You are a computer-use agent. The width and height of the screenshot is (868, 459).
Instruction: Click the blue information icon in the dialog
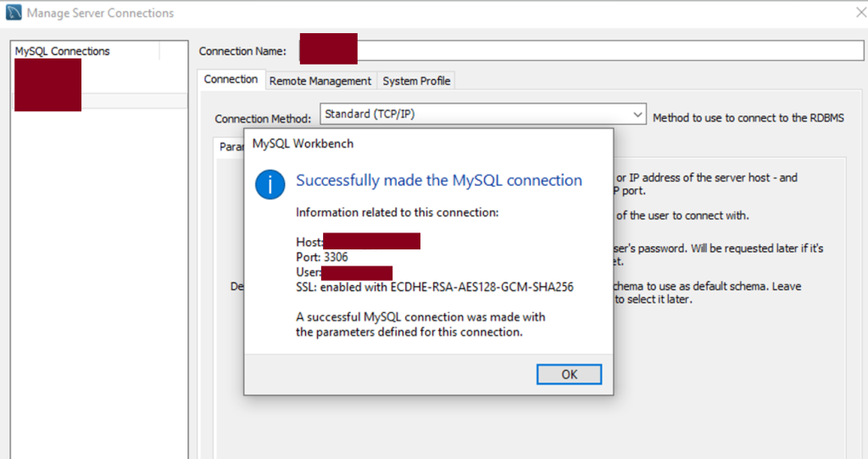point(270,185)
